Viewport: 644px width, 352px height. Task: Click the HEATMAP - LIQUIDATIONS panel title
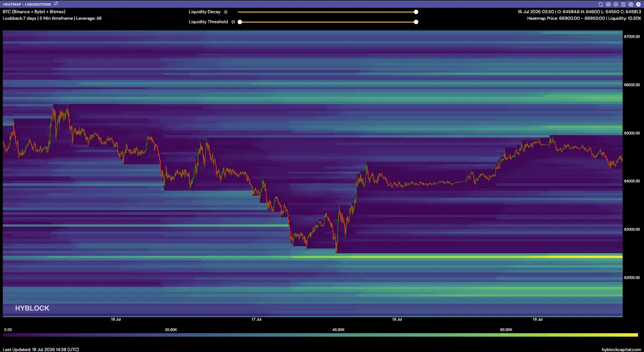click(x=27, y=4)
